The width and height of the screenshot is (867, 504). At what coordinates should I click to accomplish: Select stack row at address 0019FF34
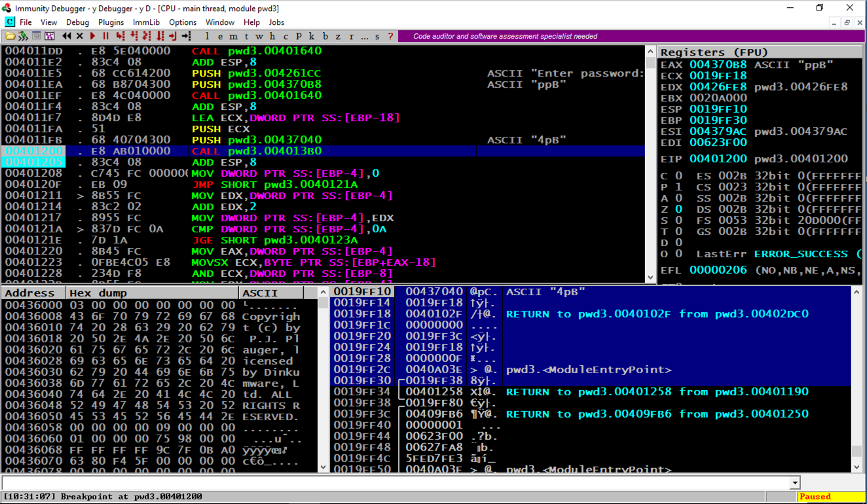(x=591, y=392)
